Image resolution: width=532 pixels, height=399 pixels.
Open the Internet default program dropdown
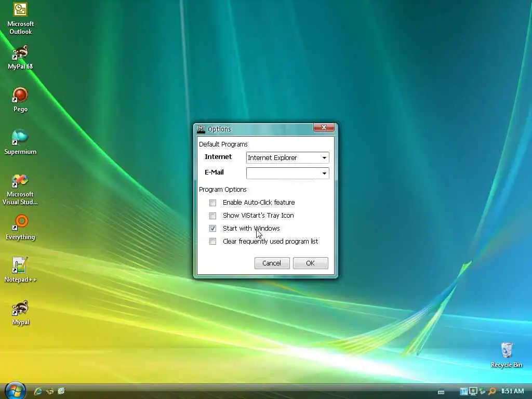tap(287, 158)
